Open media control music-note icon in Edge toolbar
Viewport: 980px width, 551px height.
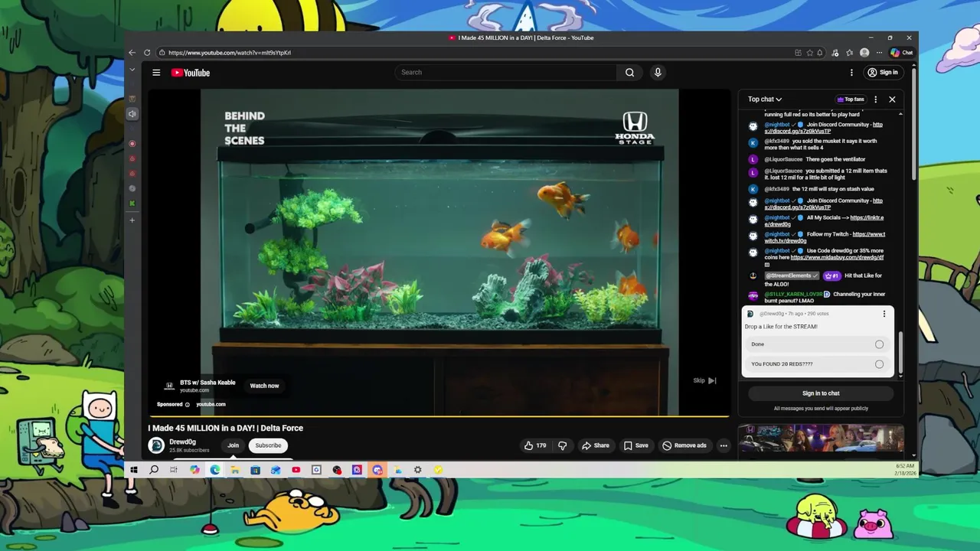pos(835,53)
